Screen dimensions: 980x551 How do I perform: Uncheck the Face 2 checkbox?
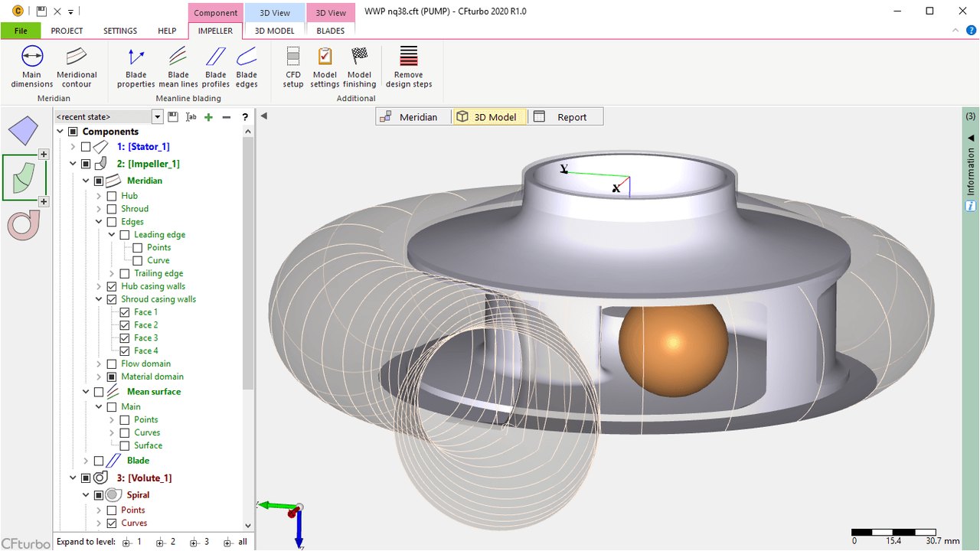click(x=125, y=325)
